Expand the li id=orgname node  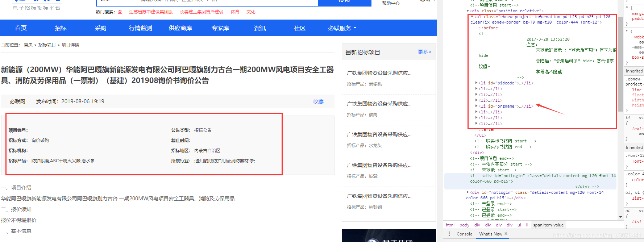point(476,106)
